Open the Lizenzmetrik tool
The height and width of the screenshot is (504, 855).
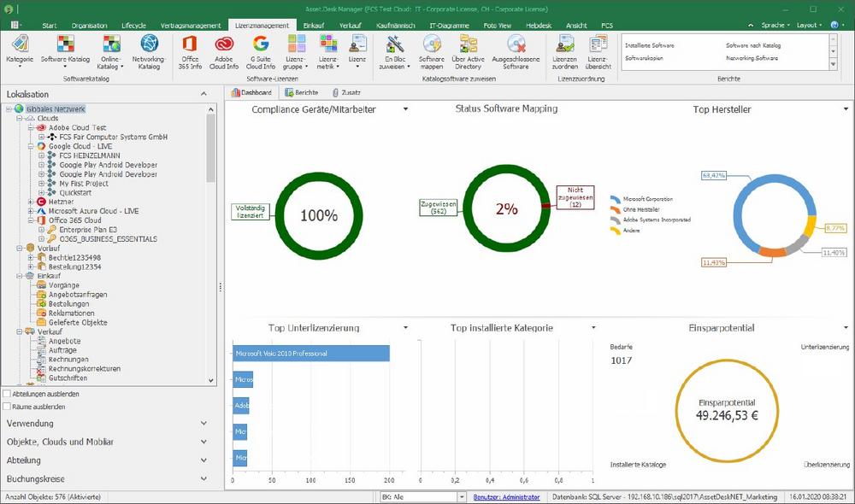click(328, 51)
